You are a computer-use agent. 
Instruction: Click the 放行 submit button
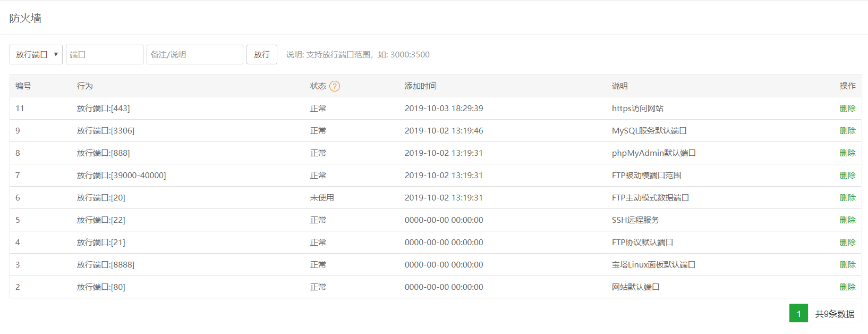coord(262,54)
